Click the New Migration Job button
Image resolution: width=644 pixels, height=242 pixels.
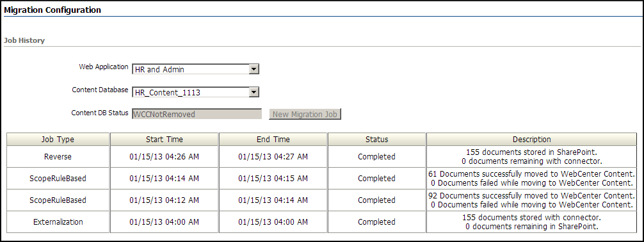[305, 114]
